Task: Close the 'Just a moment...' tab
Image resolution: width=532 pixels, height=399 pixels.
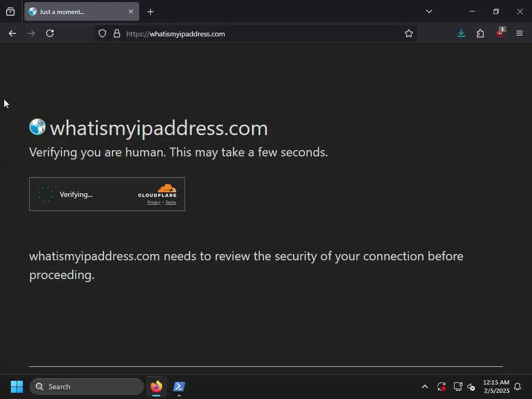Action: click(x=131, y=11)
